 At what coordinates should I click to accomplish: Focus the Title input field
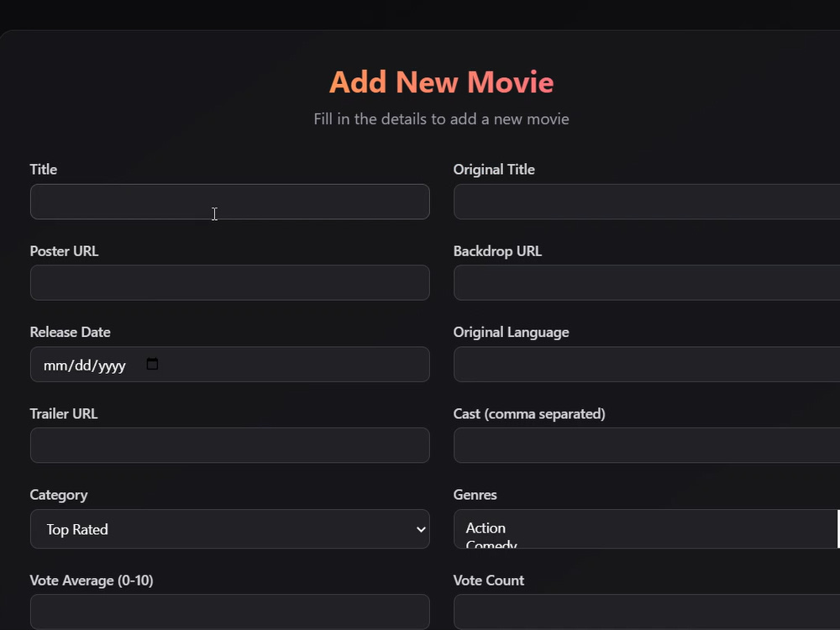pyautogui.click(x=230, y=202)
